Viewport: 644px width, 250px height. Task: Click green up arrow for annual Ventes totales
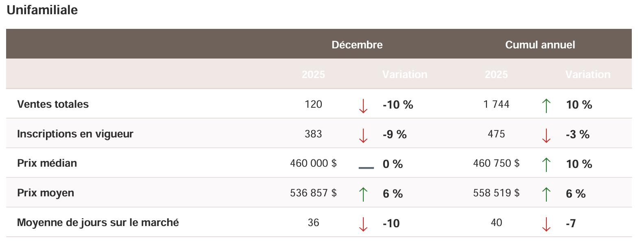point(546,105)
